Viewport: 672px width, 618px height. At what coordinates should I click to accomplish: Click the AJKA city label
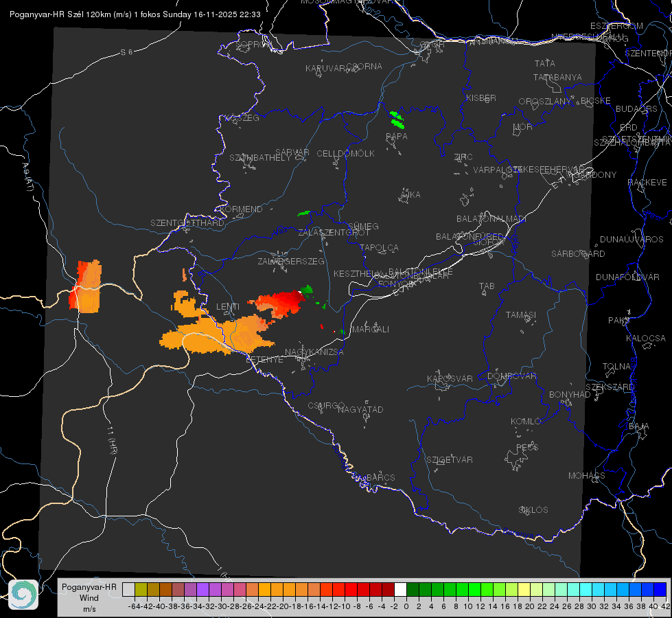[410, 195]
